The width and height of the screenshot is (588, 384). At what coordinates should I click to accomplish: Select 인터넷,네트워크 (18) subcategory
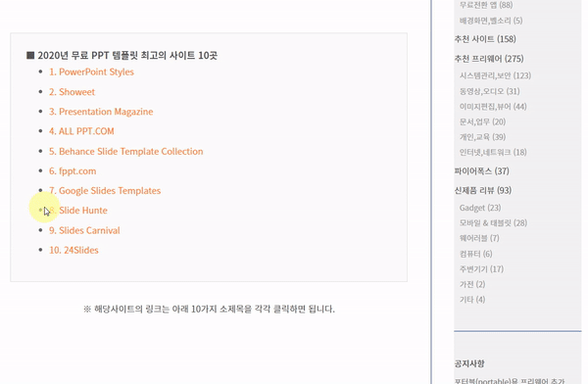[x=493, y=152]
